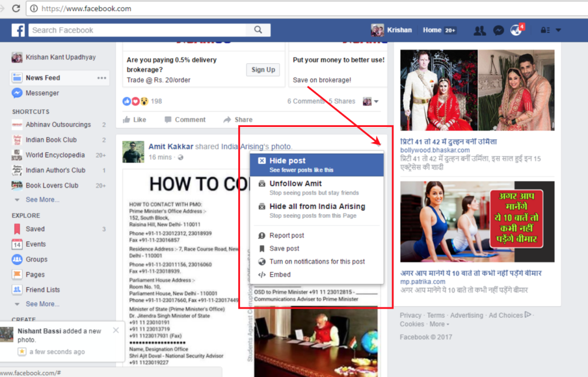Screen dimensions: 588x377
Task: Like the Amit Kakkar shared post
Action: [x=135, y=120]
